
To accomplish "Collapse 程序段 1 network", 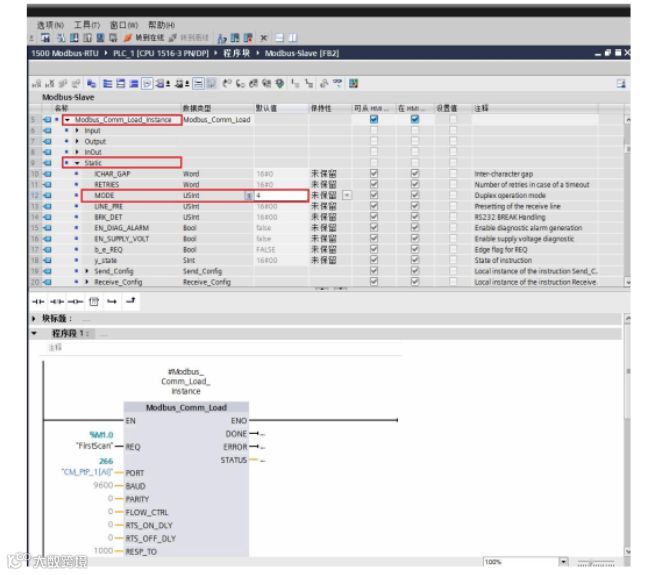I will (x=34, y=334).
